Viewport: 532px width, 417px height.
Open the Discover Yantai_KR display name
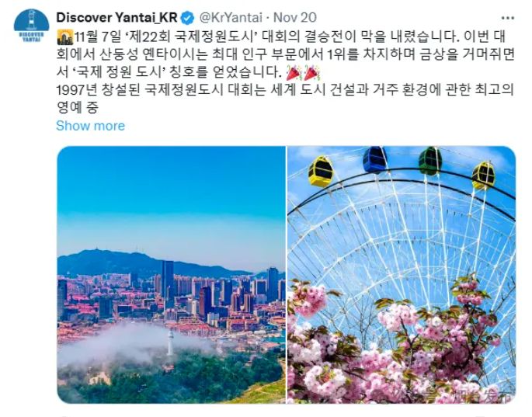116,18
